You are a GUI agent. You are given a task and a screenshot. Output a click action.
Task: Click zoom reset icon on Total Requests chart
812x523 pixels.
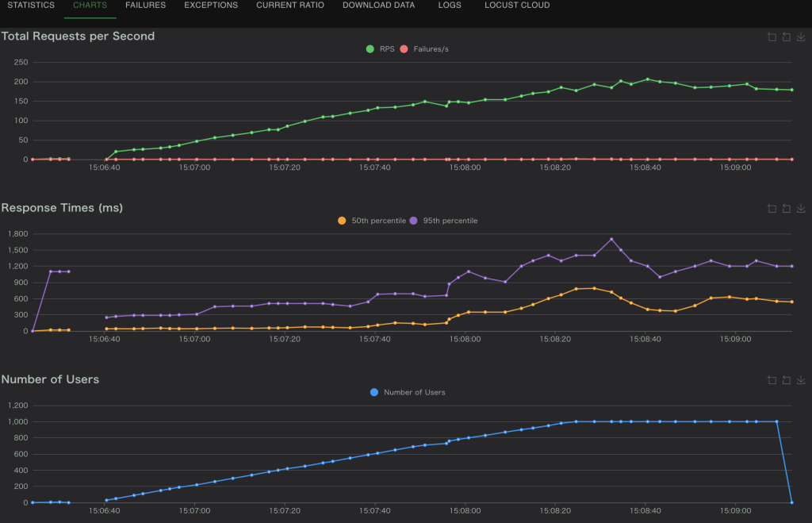point(786,37)
